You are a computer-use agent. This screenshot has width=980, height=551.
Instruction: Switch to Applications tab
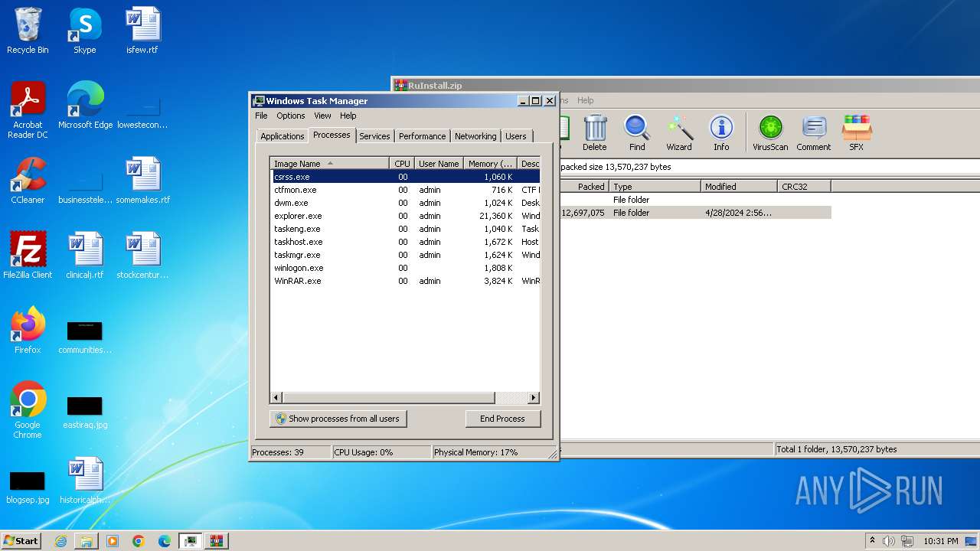tap(283, 136)
